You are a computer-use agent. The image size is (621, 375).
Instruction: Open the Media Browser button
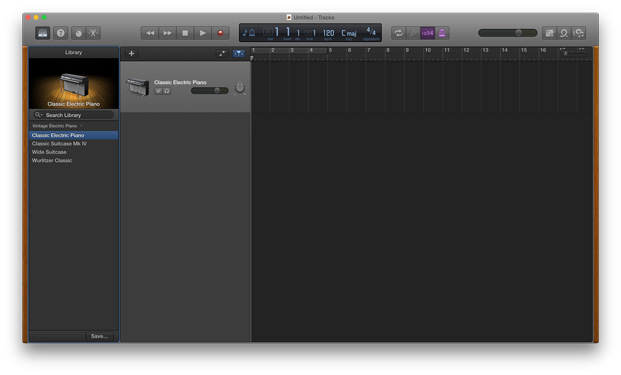[x=579, y=33]
